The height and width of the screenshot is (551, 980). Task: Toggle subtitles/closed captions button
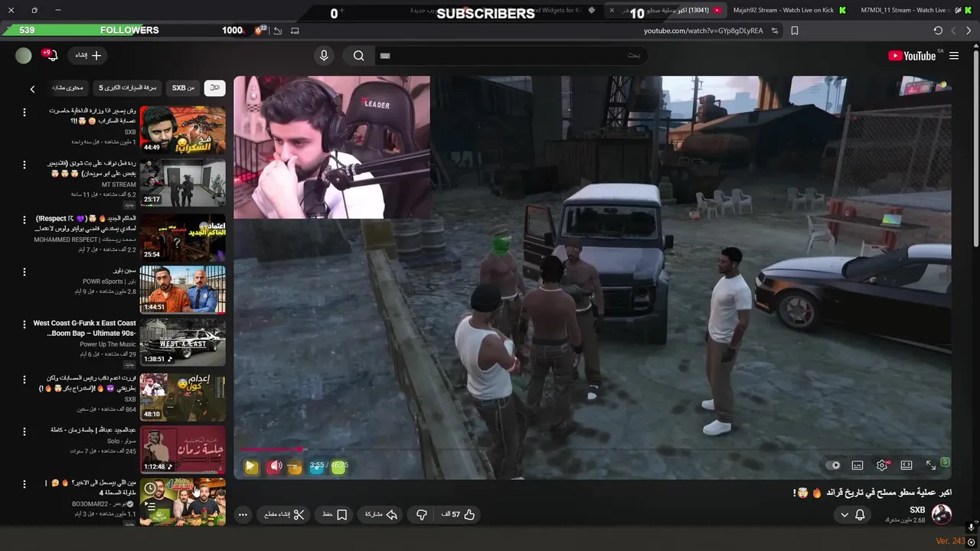coord(857,465)
